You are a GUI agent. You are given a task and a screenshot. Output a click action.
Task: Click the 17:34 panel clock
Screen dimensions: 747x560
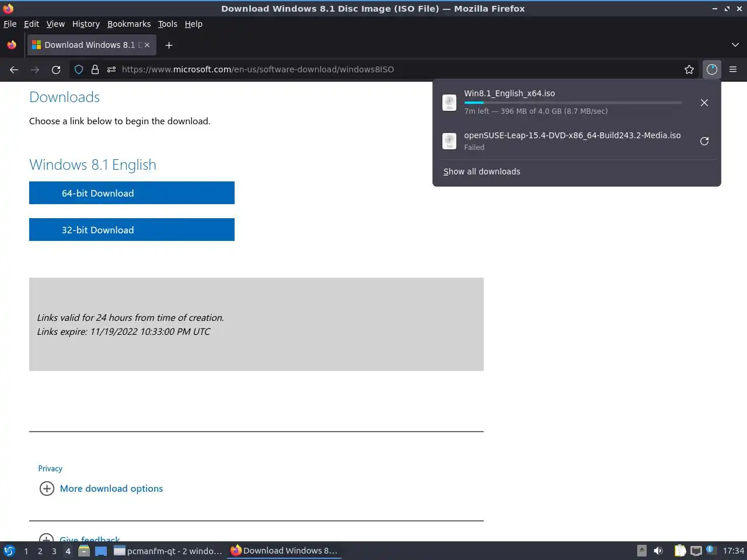click(x=733, y=551)
